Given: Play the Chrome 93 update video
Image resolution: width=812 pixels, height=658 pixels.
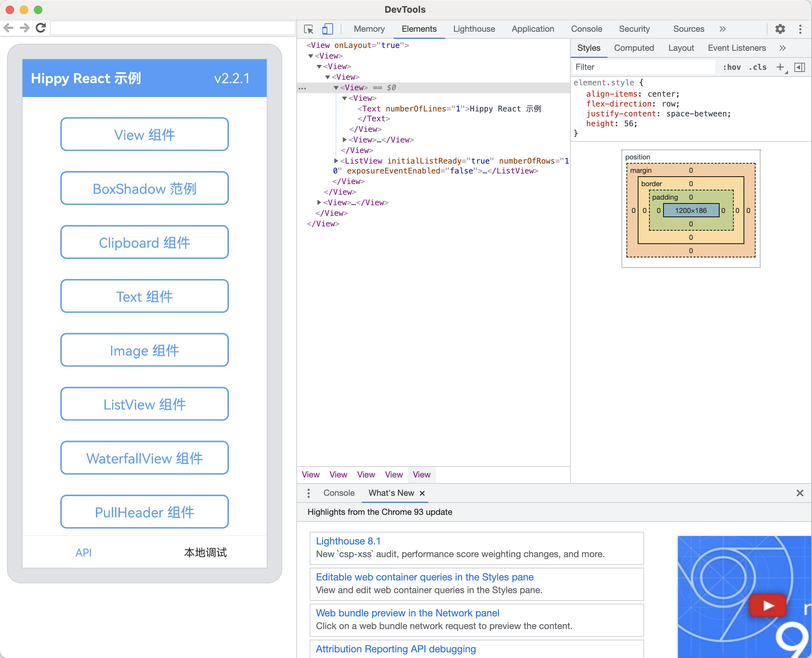Looking at the screenshot, I should [768, 605].
